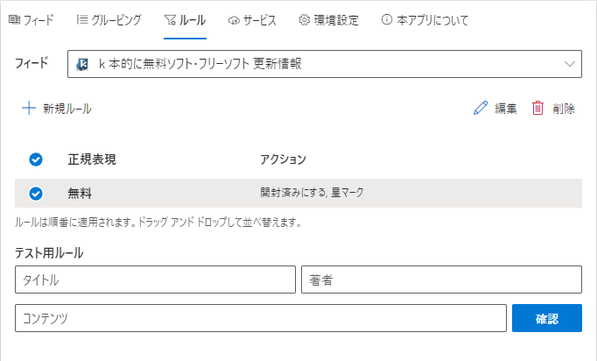Click the 新規ルール text button
The width and height of the screenshot is (597, 361).
(x=67, y=109)
